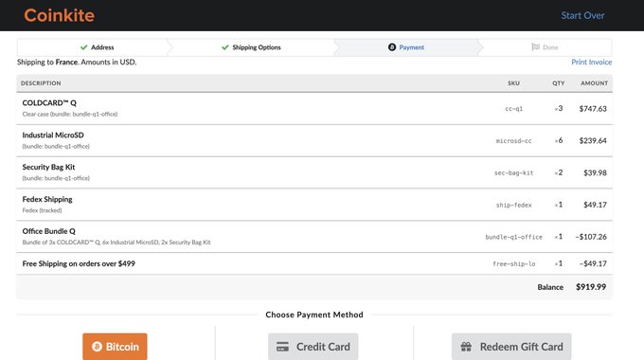Click the QTY column header
This screenshot has width=644, height=360.
pyautogui.click(x=559, y=83)
